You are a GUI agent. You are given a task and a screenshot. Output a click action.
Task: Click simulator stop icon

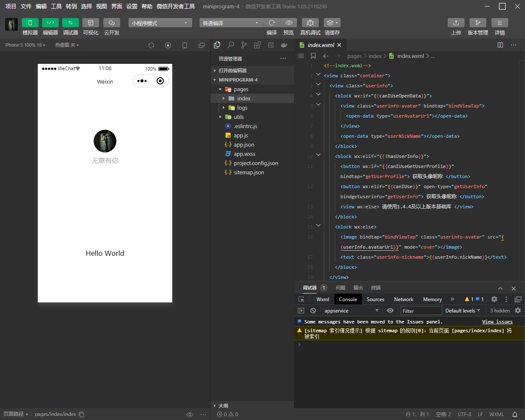point(168,45)
